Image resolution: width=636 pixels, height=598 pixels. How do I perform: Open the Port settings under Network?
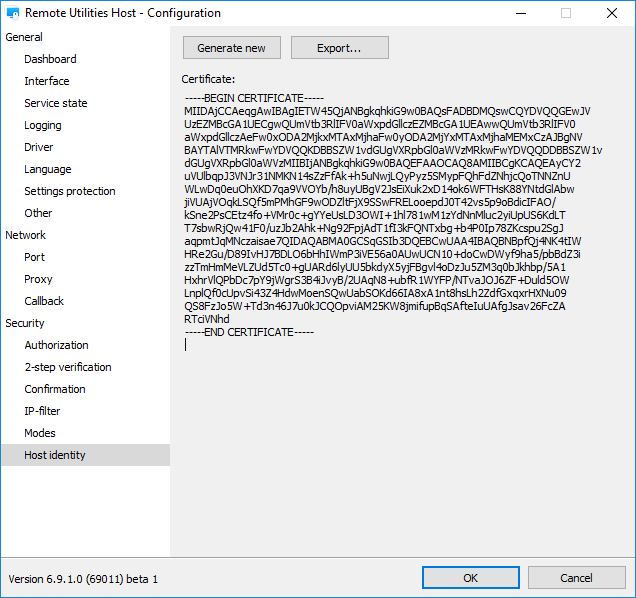[x=35, y=257]
